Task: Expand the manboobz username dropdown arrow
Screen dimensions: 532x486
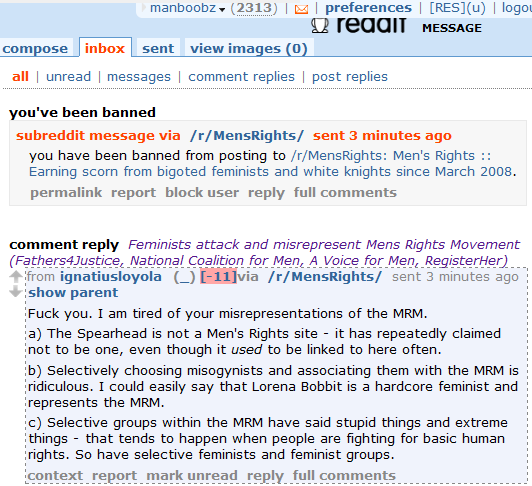Action: pos(222,9)
